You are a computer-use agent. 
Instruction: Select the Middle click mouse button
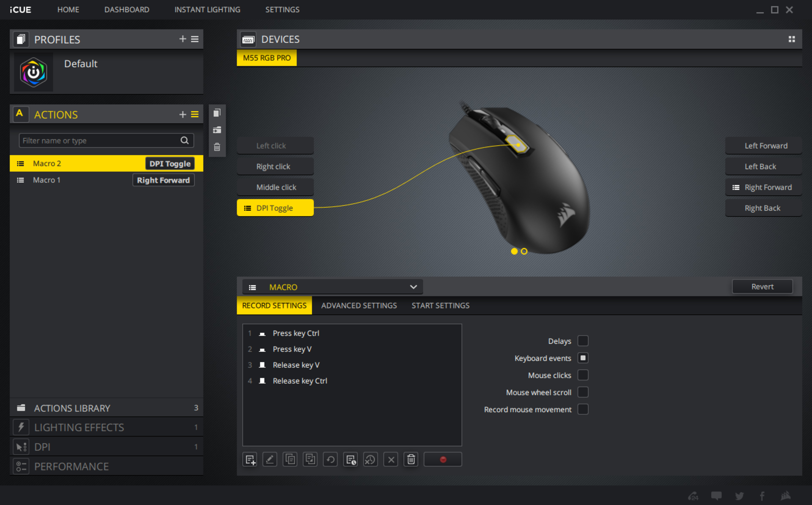275,187
